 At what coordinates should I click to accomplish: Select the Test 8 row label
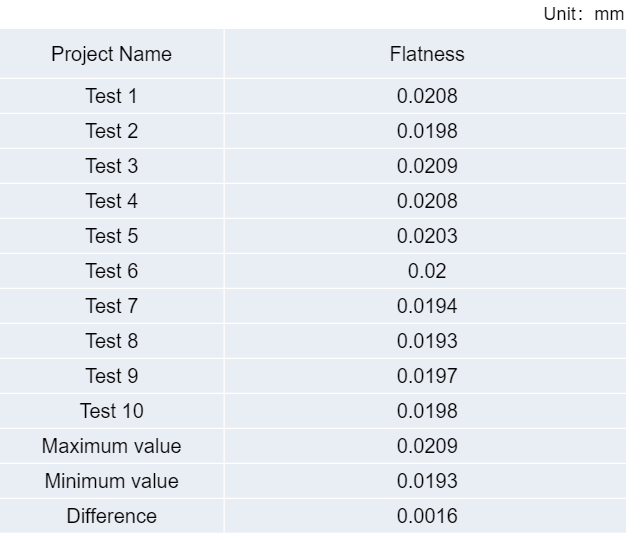111,341
